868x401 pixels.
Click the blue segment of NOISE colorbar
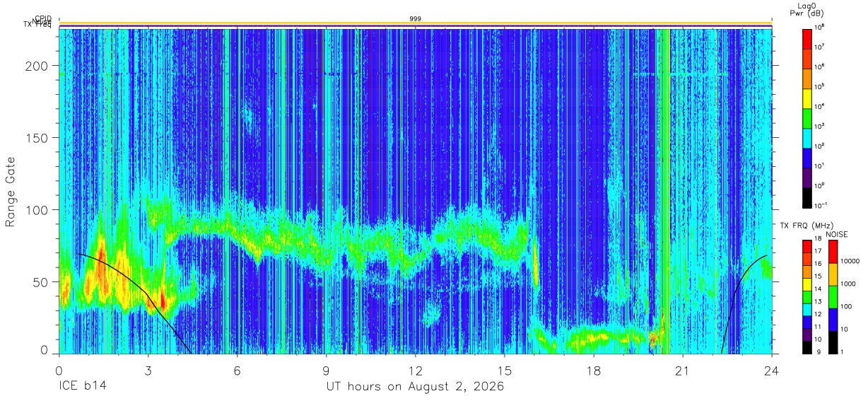tap(833, 320)
